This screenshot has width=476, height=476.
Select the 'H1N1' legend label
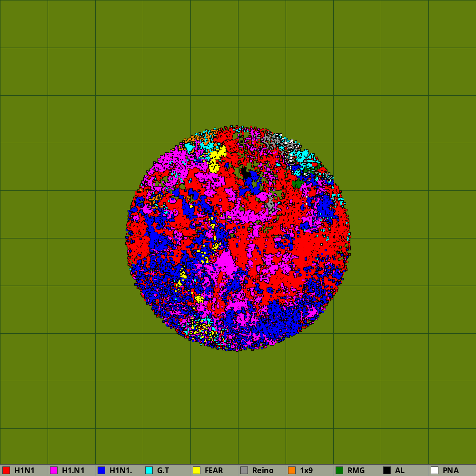pos(25,470)
